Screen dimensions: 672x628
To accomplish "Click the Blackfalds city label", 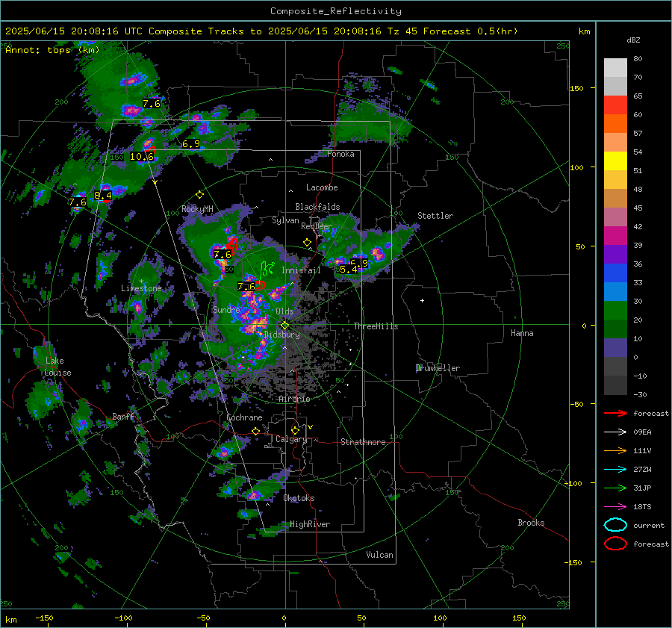I will [317, 207].
